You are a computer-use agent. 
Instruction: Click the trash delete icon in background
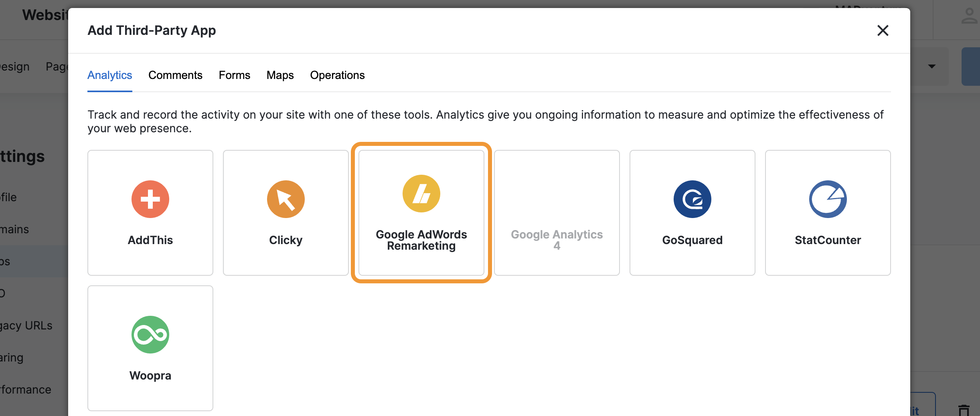coord(964,410)
